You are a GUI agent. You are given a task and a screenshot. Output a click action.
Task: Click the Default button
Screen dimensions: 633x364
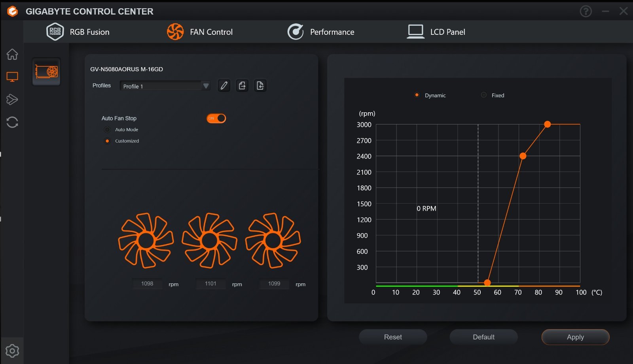(x=483, y=337)
